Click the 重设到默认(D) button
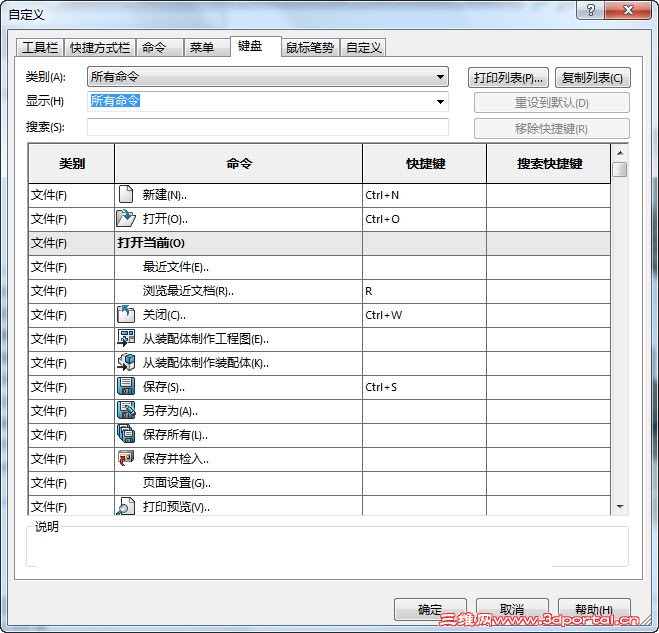 pyautogui.click(x=552, y=103)
